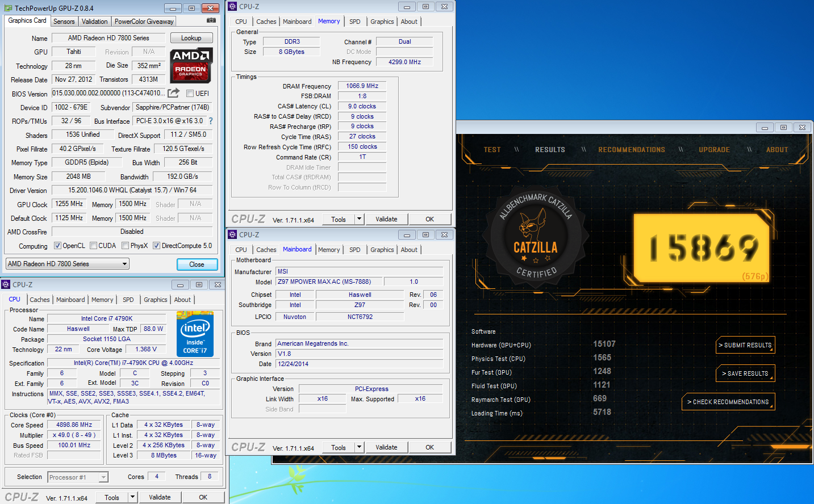Click the Multiplier x 49.0 value
The image size is (814, 504).
coord(74,435)
